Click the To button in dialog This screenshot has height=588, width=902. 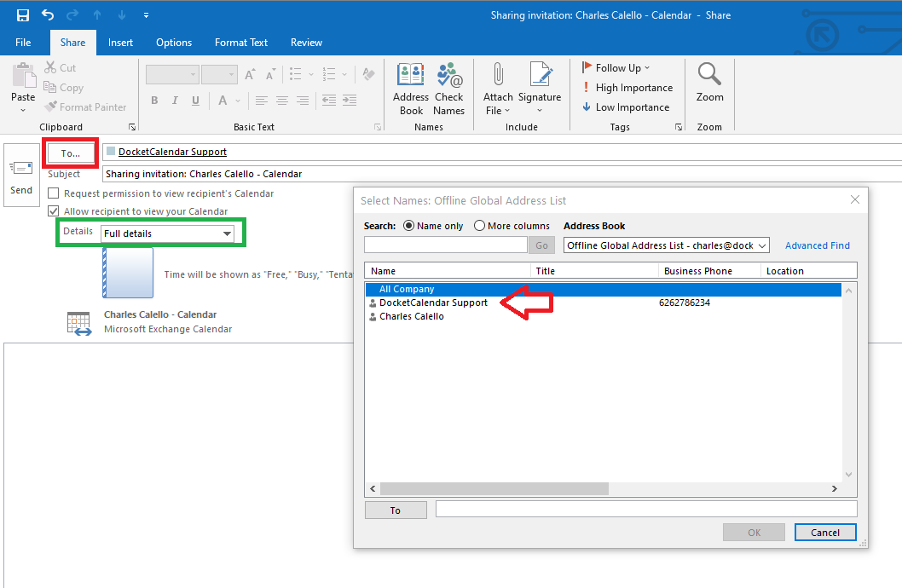[396, 510]
